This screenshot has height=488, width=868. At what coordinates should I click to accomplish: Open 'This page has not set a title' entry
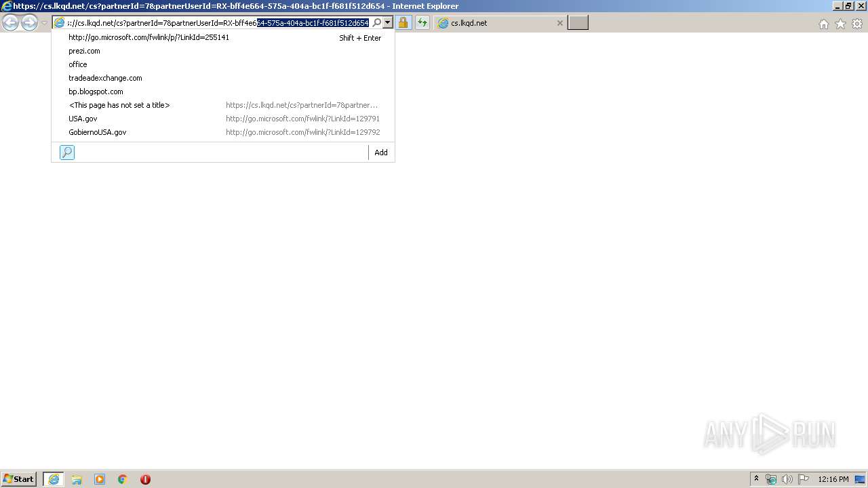[222, 105]
